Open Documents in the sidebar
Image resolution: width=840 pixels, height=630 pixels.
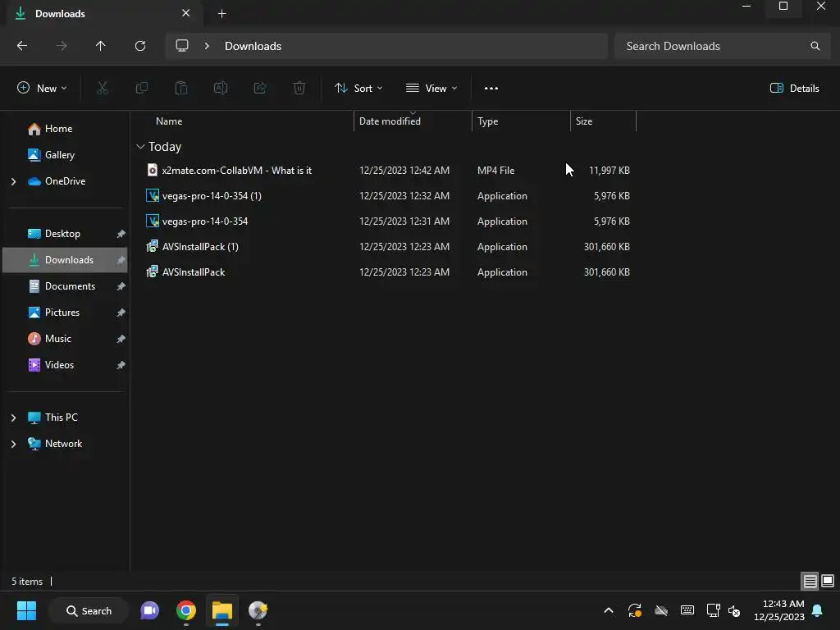(70, 286)
